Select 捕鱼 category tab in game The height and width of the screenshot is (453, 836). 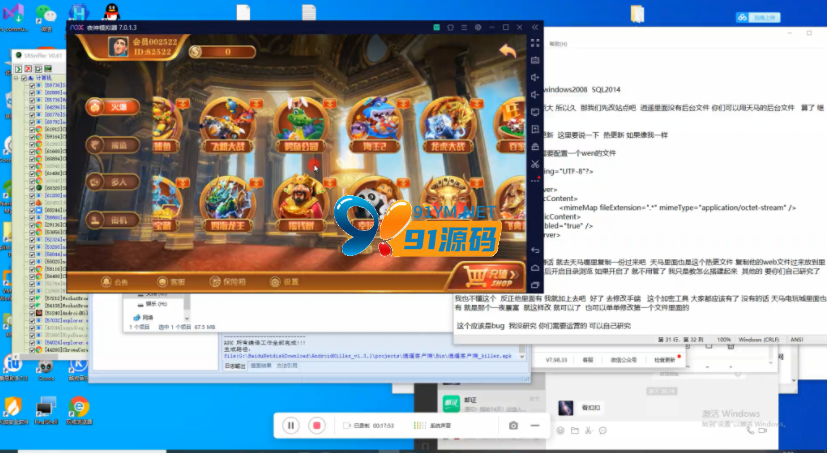click(112, 145)
